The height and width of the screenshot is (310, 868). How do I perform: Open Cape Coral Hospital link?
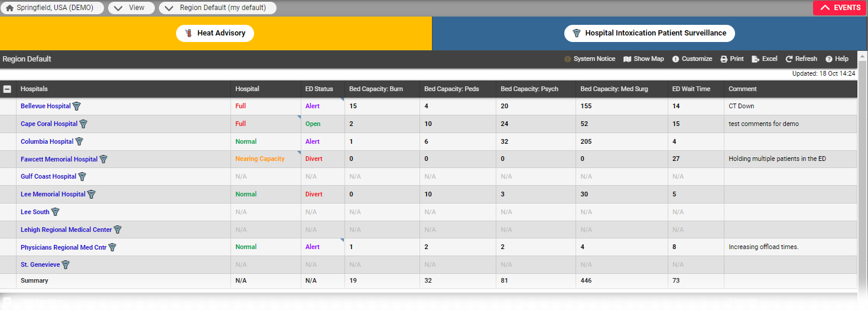tap(49, 124)
